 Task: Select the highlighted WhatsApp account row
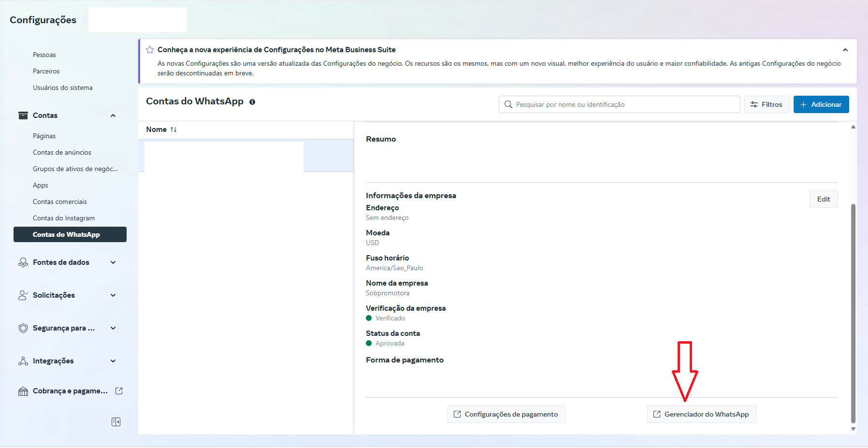coord(246,156)
